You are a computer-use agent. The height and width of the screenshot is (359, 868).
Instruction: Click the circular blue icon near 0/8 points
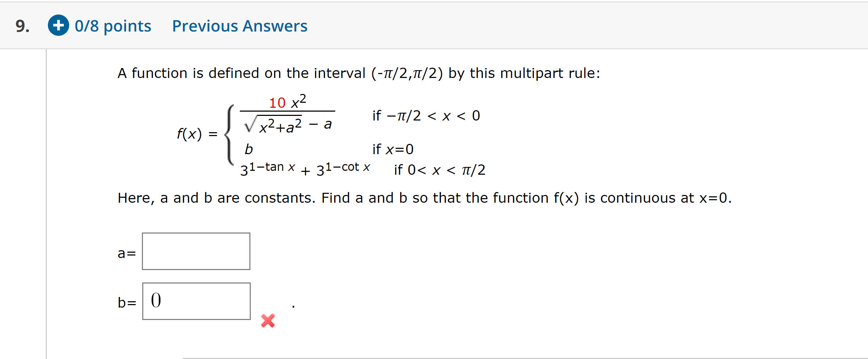point(58,26)
